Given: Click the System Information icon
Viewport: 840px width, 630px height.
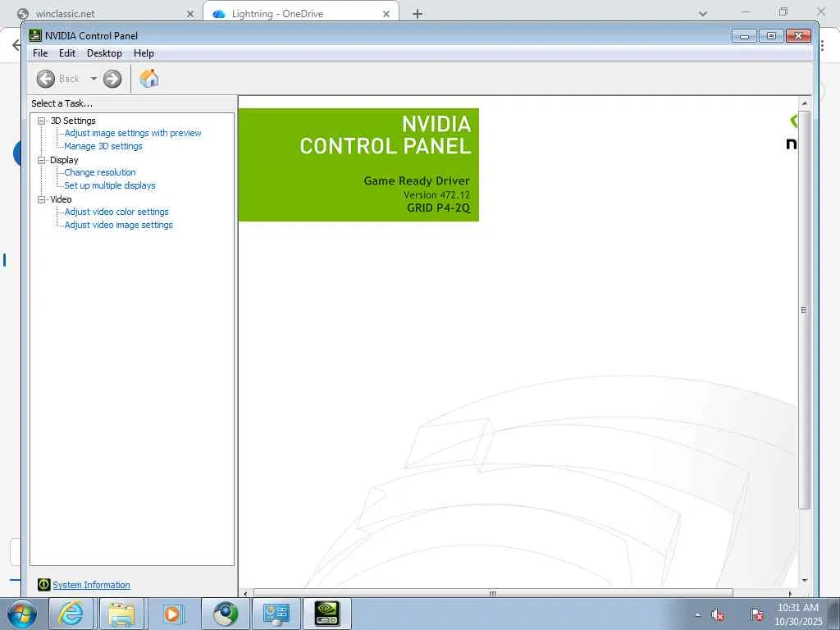Looking at the screenshot, I should pos(44,585).
